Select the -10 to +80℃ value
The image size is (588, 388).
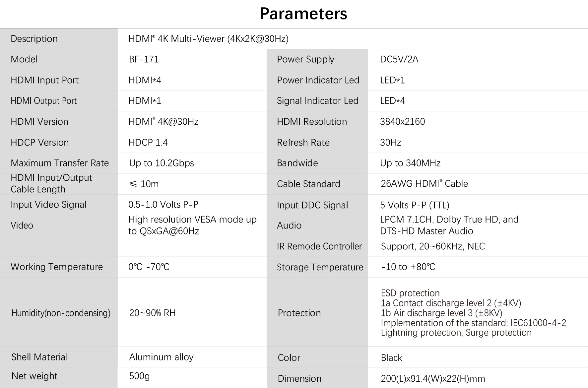(x=408, y=267)
